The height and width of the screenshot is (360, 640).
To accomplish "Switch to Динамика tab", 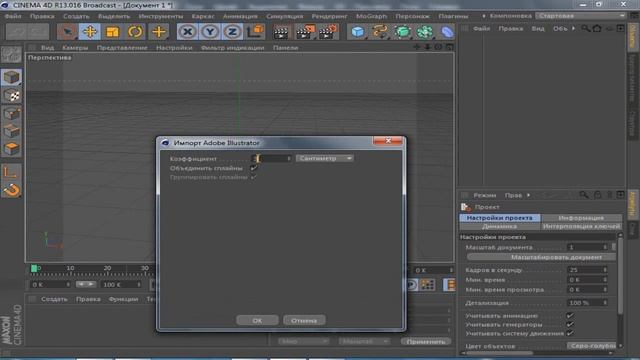I will point(500,226).
